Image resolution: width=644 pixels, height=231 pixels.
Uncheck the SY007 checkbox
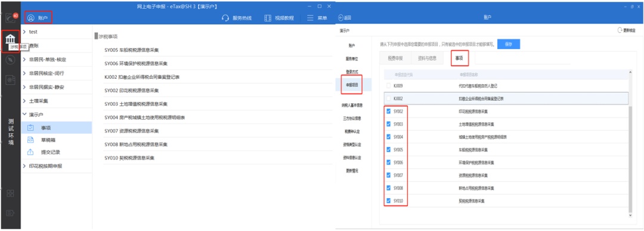coord(389,175)
